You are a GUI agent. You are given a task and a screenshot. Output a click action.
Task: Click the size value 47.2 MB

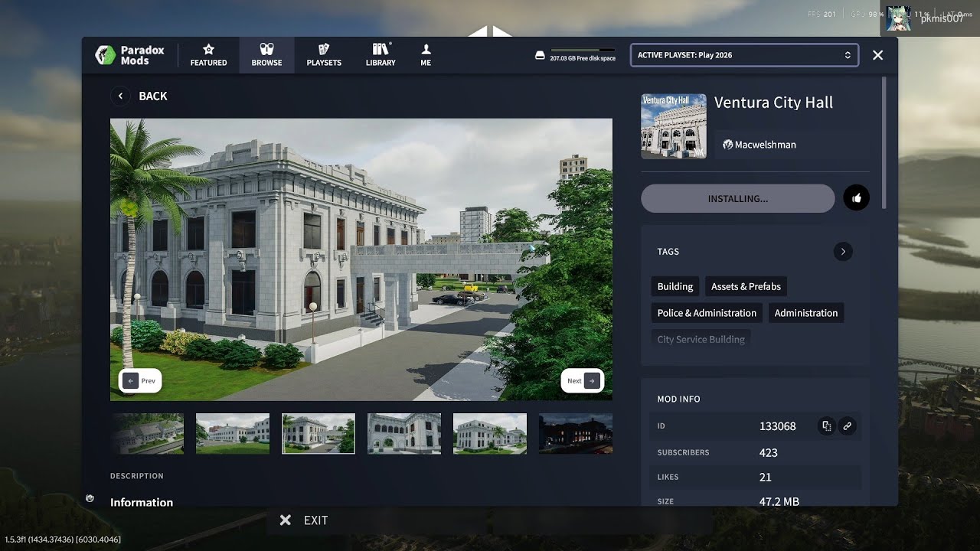tap(779, 501)
